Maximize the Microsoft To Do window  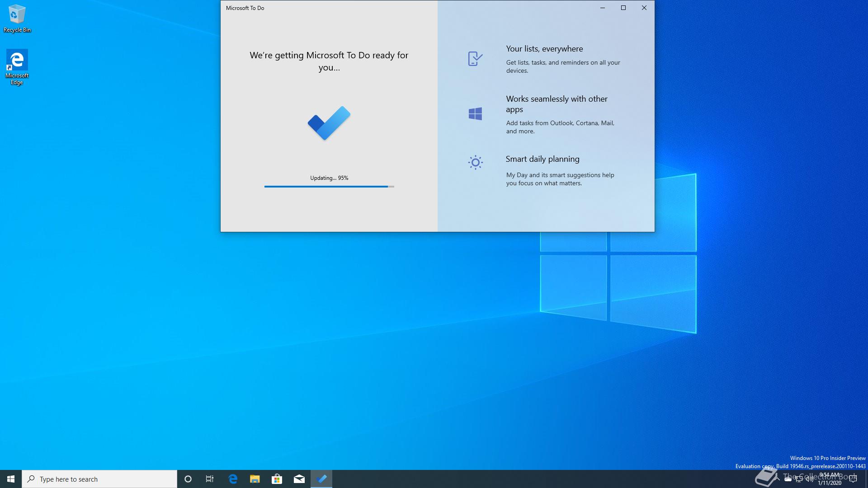point(623,8)
